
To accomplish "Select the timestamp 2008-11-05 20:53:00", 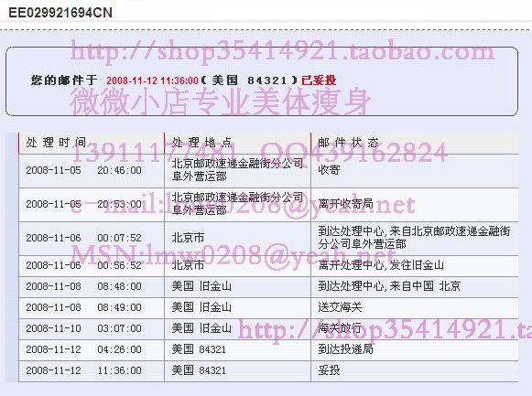I will (x=84, y=204).
